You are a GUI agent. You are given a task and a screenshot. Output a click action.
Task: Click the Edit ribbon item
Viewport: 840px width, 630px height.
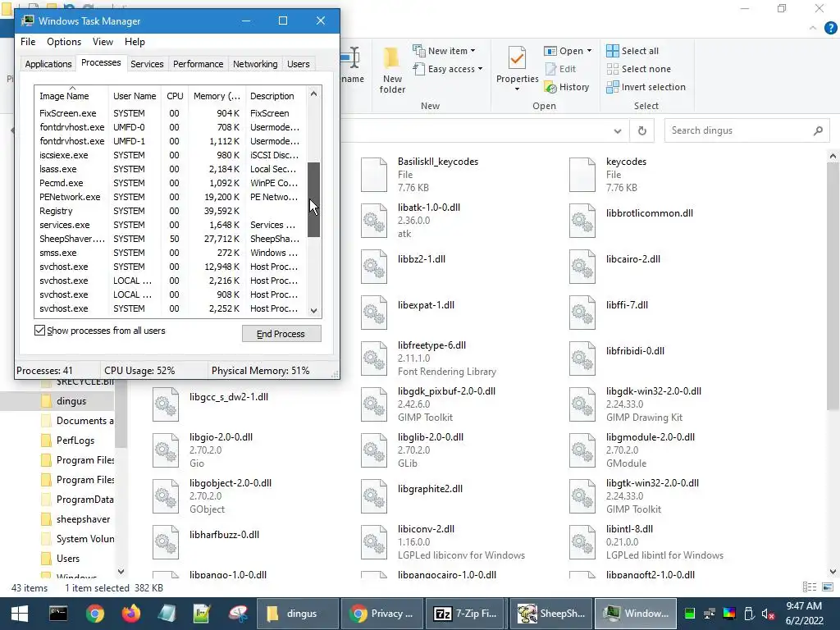(x=560, y=69)
